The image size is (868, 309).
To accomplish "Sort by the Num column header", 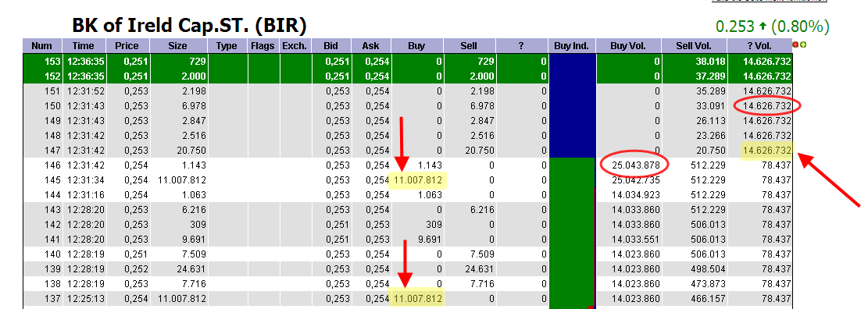I will [x=42, y=46].
